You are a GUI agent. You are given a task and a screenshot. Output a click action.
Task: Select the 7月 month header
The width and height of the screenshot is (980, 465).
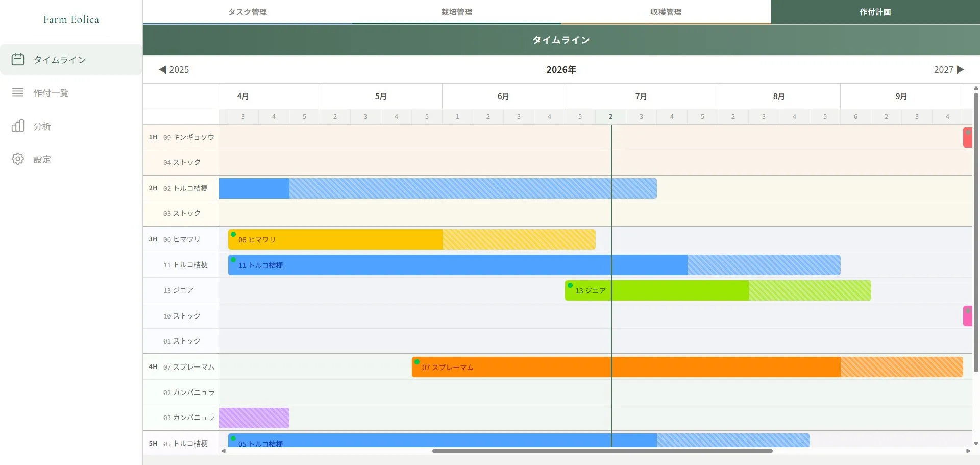(x=641, y=96)
